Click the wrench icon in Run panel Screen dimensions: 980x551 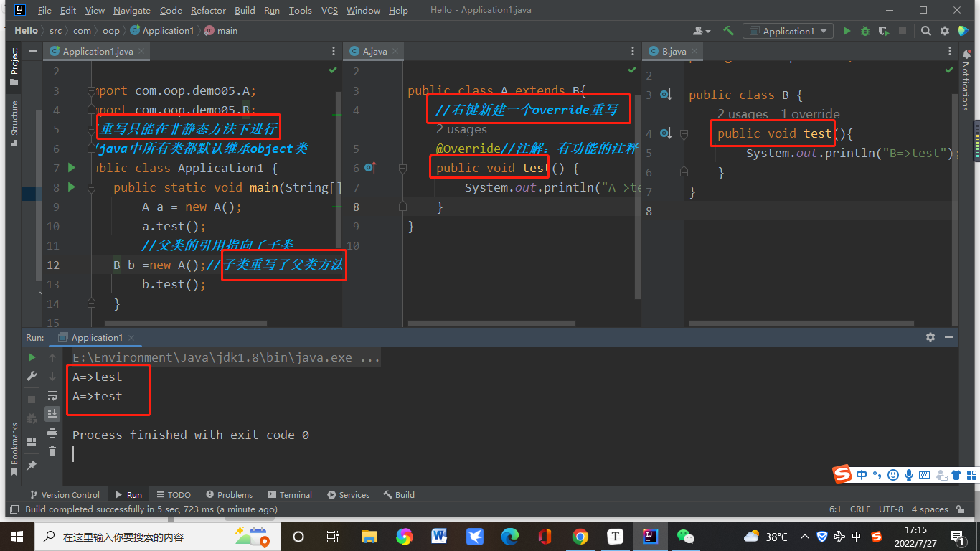point(32,377)
